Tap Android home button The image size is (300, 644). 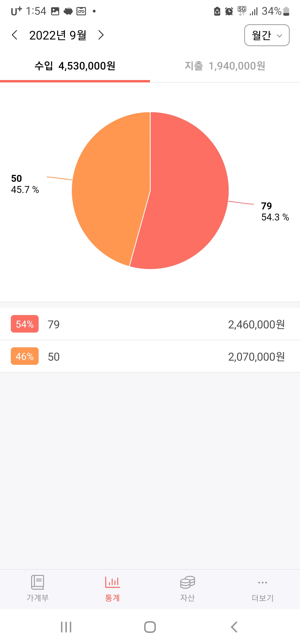(150, 627)
